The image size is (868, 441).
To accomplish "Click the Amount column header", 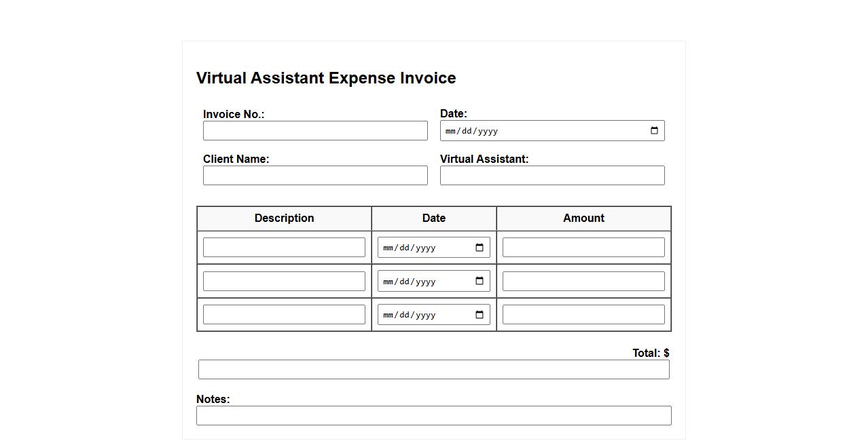I will point(583,218).
